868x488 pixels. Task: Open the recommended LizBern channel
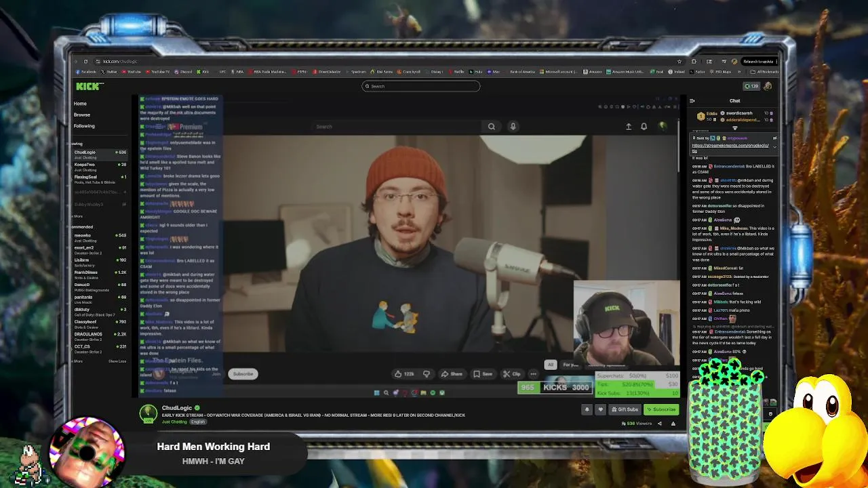click(100, 262)
